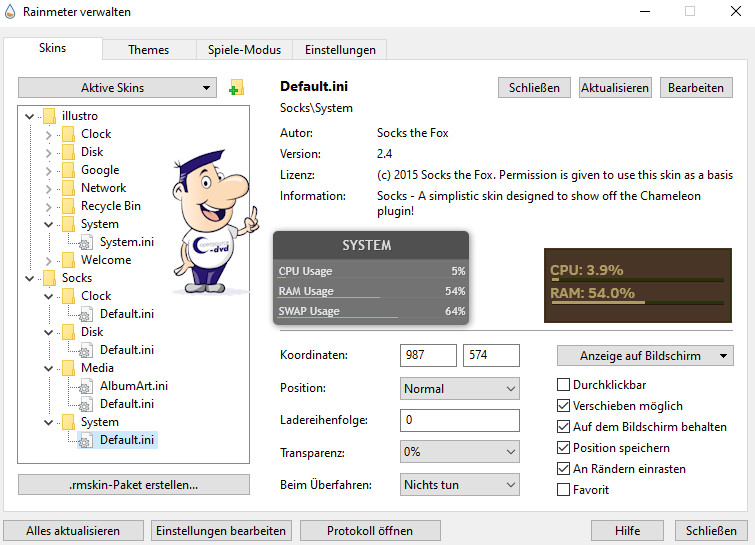Click the Rainmeter droplet icon in title bar
Viewport: 755px width, 545px height.
point(10,11)
